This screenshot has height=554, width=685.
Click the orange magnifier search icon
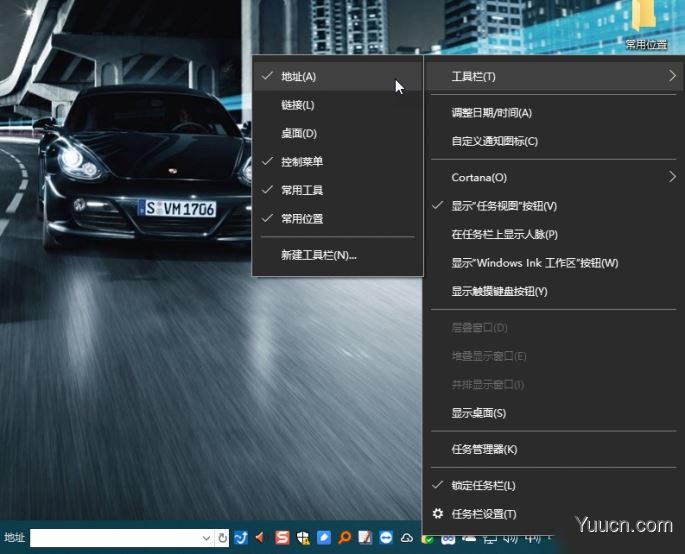(x=344, y=537)
